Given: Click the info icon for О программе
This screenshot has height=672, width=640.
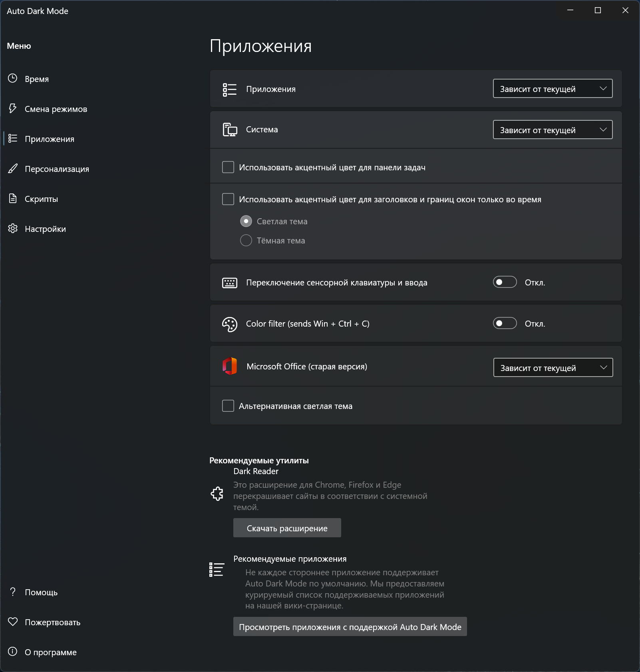Looking at the screenshot, I should pos(13,652).
